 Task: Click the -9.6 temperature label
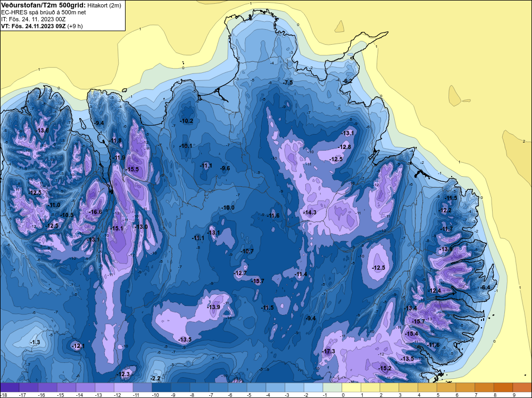coord(225,168)
